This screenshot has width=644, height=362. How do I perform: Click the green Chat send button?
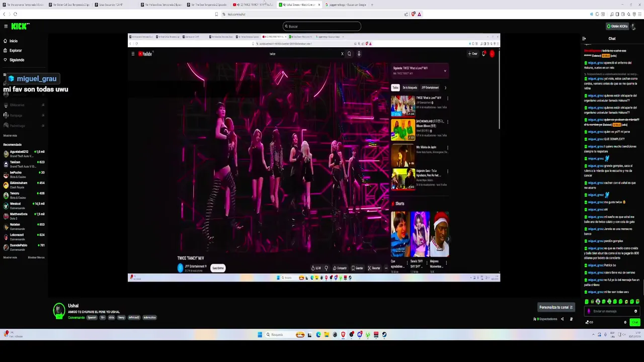(635, 322)
